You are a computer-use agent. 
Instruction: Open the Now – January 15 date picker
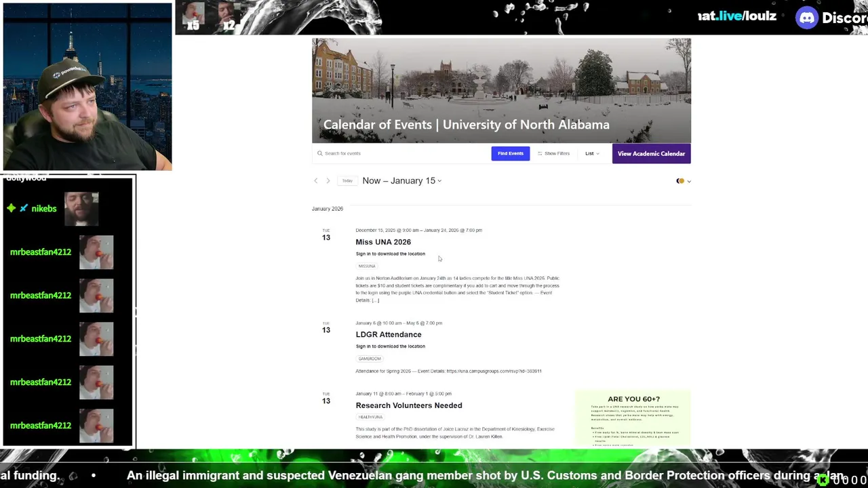point(402,181)
